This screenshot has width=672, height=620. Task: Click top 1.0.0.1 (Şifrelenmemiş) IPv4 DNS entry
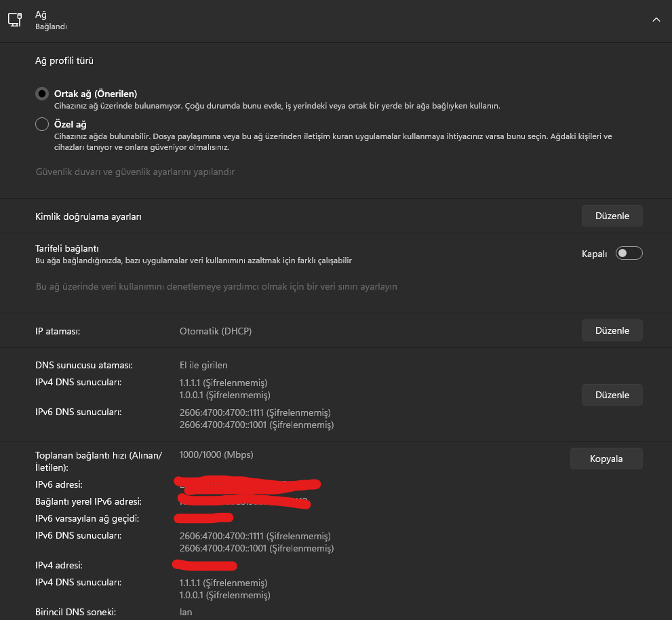click(x=224, y=395)
